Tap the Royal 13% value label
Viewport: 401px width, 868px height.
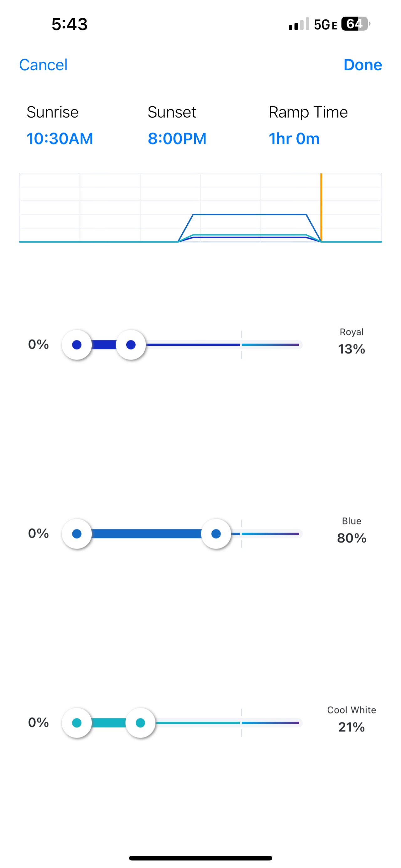tap(352, 349)
